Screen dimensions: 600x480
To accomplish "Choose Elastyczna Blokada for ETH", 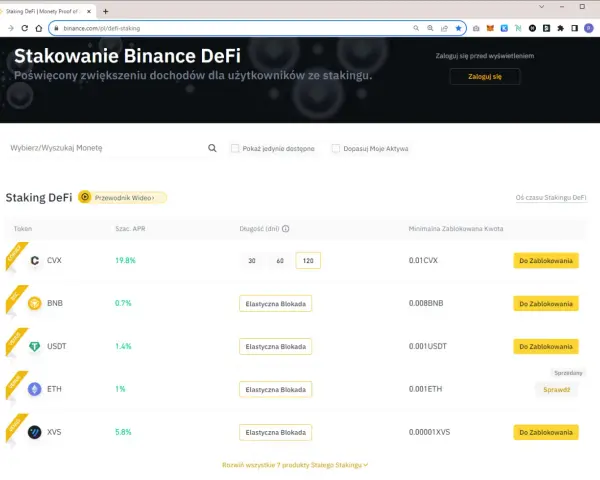I will 276,389.
